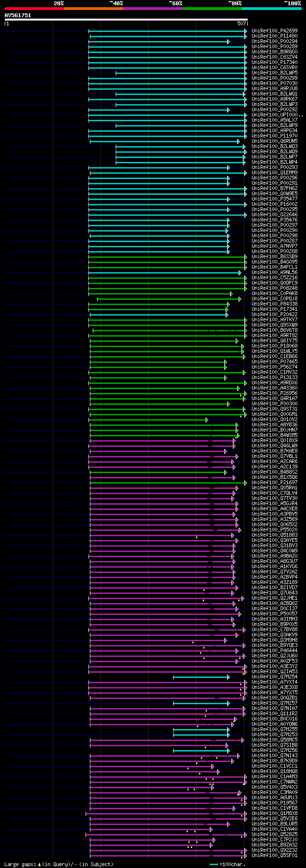306x868 pixels.
Task: Click the =100char. scale legend
Action: point(228,864)
